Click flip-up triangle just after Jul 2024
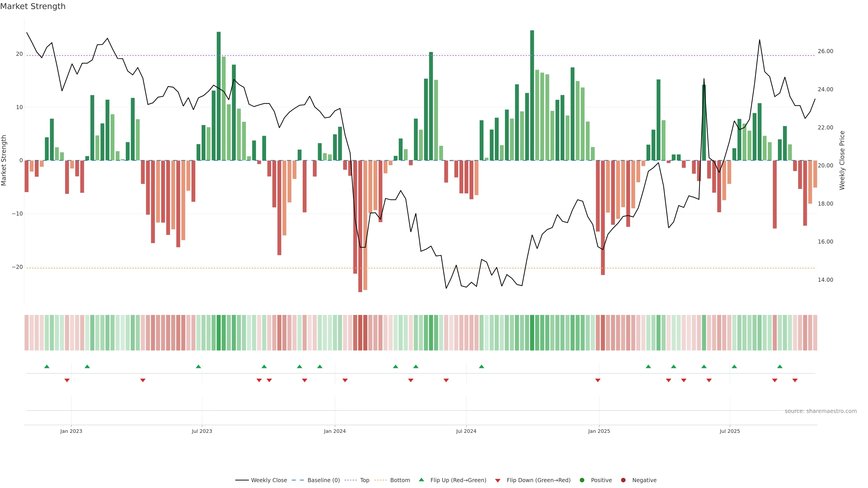868x488 pixels. coord(481,366)
